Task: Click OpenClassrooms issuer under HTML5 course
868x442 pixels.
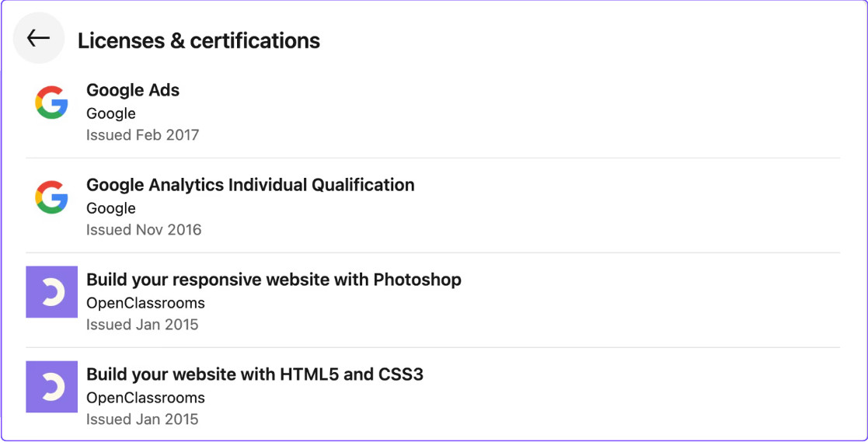Action: pyautogui.click(x=145, y=398)
